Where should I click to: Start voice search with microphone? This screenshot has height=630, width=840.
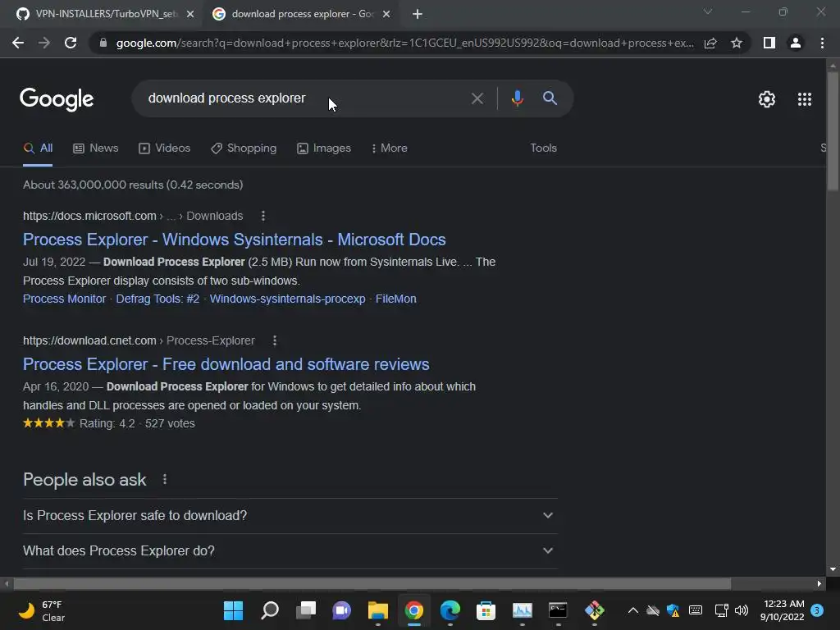pos(517,98)
